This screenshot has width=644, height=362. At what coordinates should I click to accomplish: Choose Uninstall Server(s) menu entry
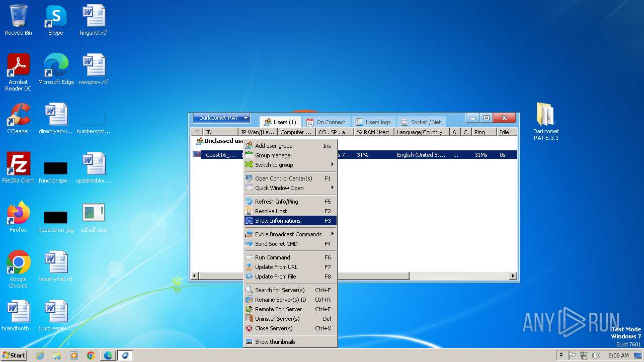coord(290,319)
